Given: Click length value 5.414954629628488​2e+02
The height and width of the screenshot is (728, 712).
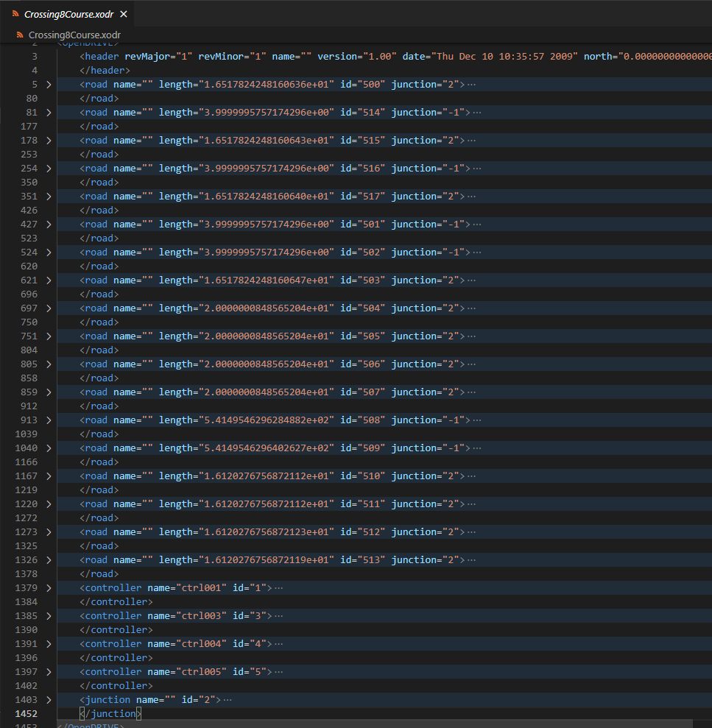Looking at the screenshot, I should (267, 420).
